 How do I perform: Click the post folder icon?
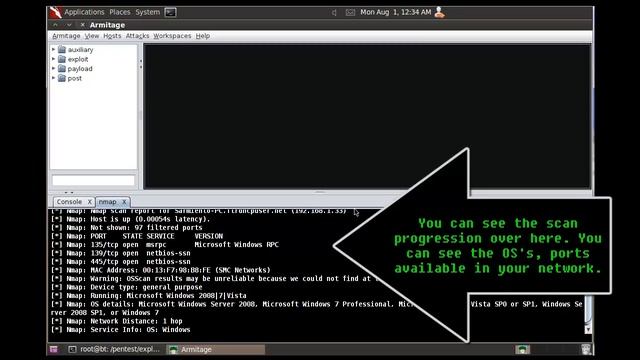pos(62,78)
